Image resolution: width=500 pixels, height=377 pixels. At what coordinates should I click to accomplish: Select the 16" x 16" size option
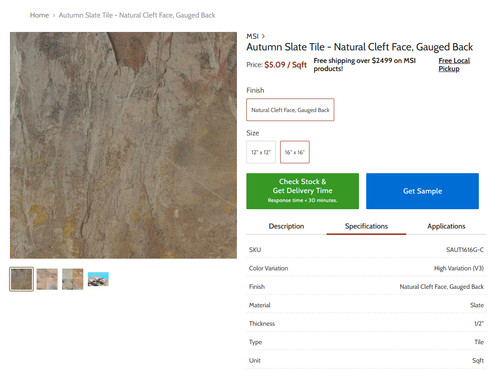point(295,152)
